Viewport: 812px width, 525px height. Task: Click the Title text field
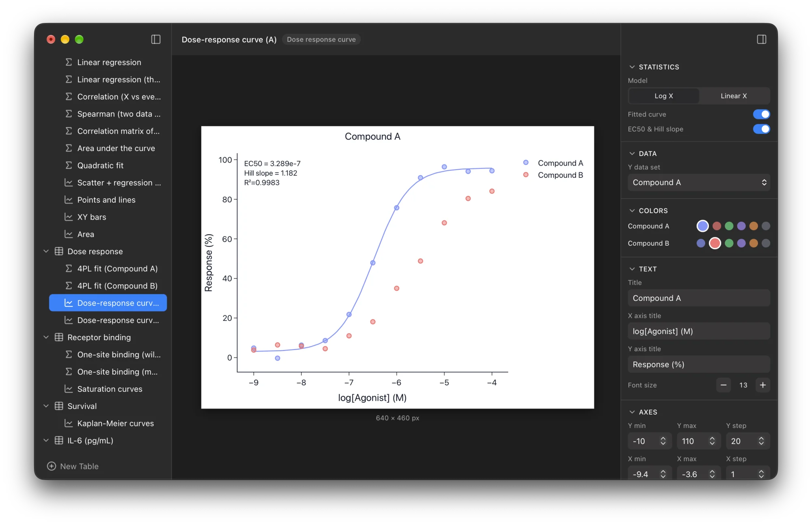click(x=699, y=298)
